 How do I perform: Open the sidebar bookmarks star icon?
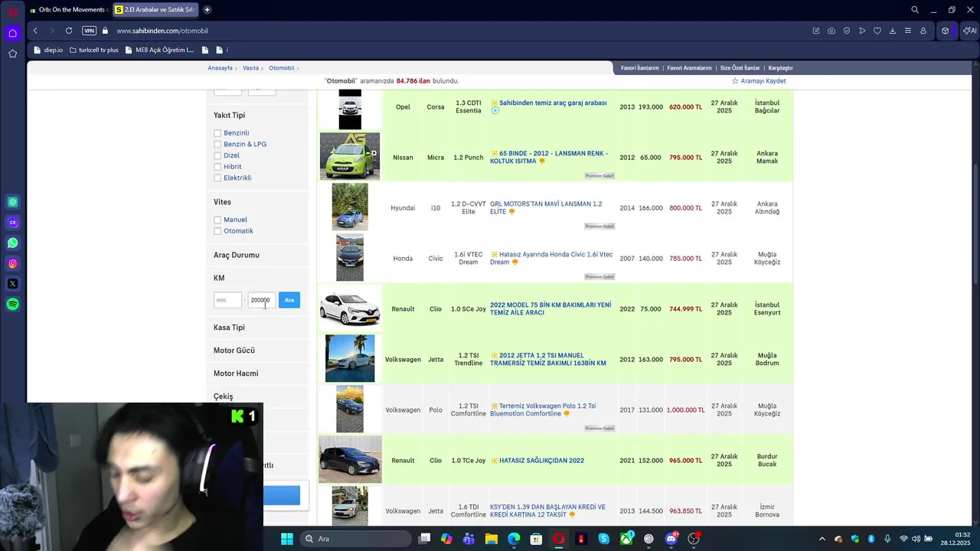12,54
